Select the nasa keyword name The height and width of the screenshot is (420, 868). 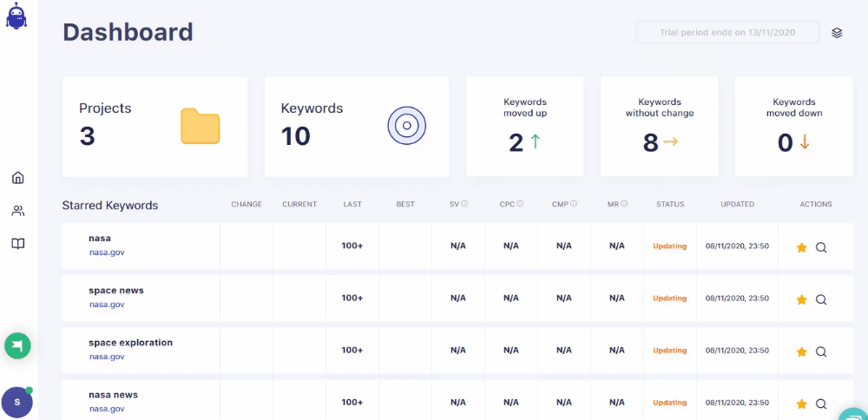click(x=100, y=239)
